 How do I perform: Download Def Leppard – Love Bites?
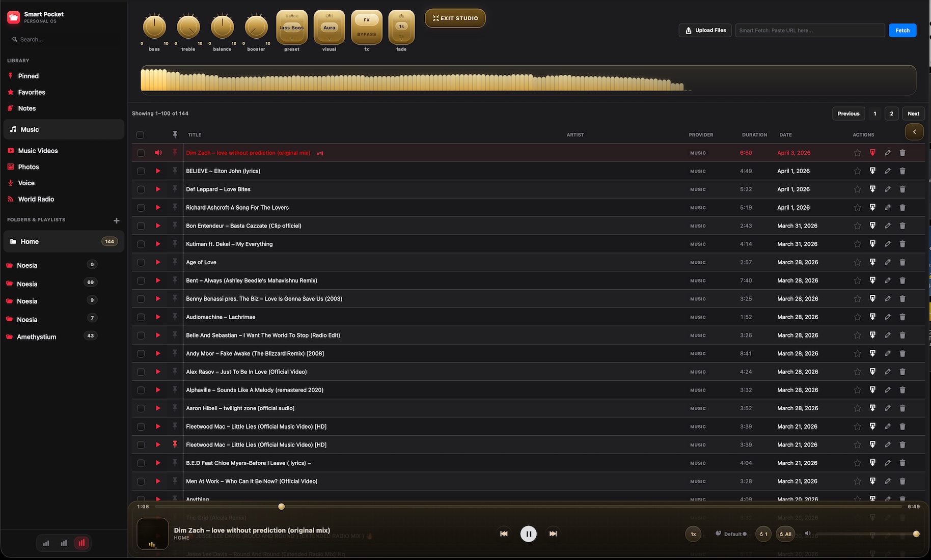pos(872,189)
